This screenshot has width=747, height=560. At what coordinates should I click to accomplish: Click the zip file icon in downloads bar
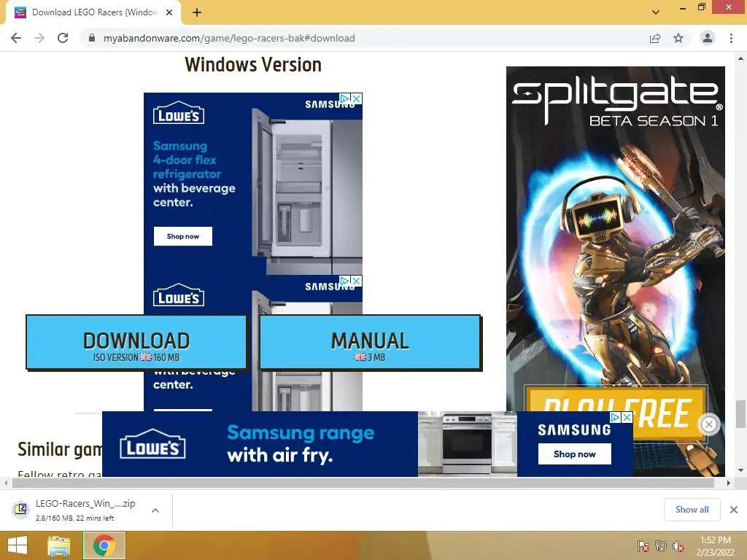(x=20, y=509)
